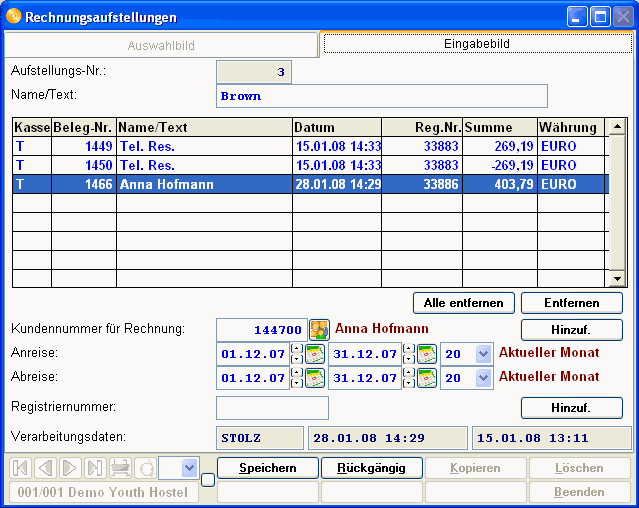This screenshot has height=508, width=639.
Task: Click the 403,79 sum cell
Action: coord(500,184)
